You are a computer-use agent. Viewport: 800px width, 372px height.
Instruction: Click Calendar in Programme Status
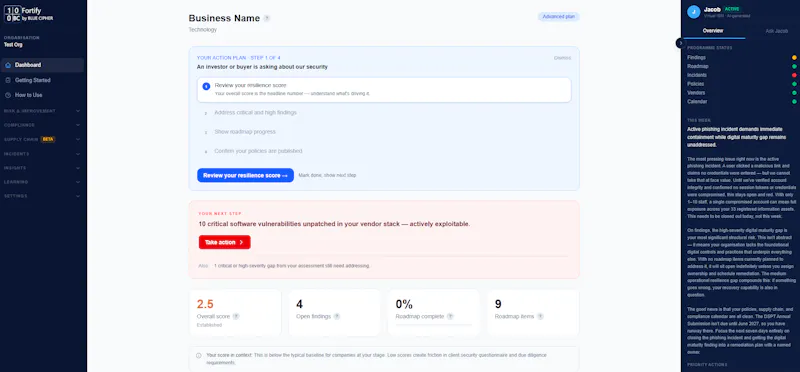click(697, 102)
